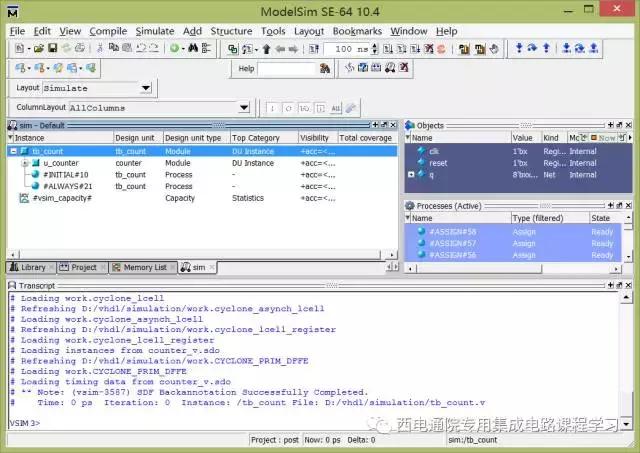Undock the Objects panel
The width and height of the screenshot is (640, 453).
[x=619, y=125]
